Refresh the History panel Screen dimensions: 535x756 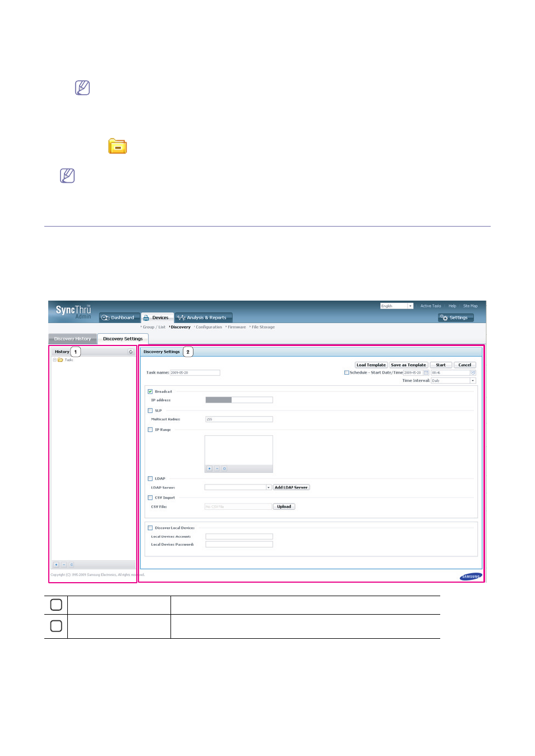131,352
